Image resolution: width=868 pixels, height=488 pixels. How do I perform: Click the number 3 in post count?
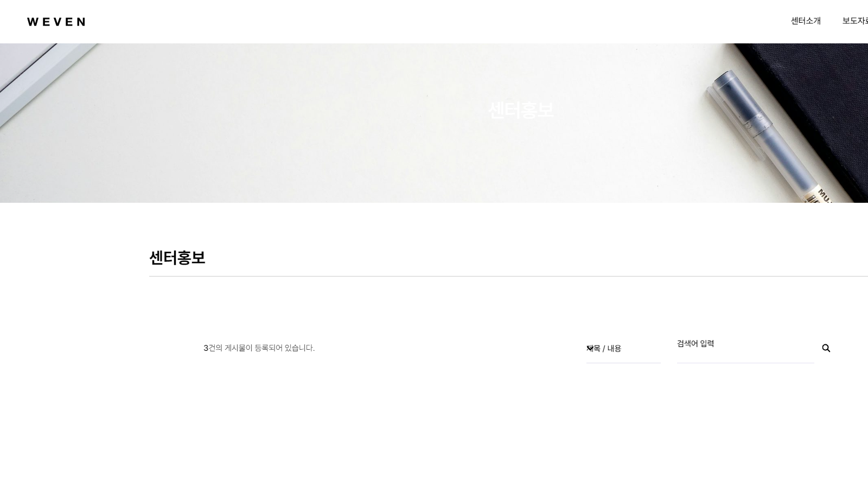(x=206, y=348)
